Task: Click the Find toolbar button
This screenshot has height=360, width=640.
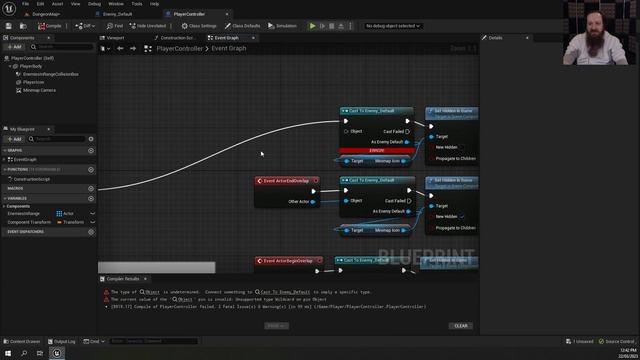Action: click(115, 26)
